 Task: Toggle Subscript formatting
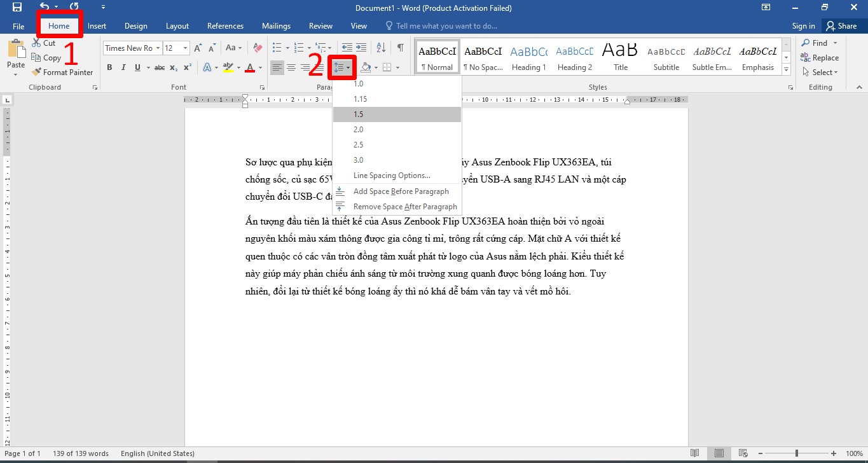pos(174,67)
